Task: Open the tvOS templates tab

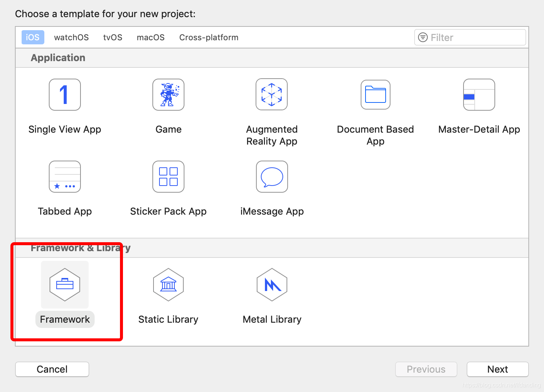Action: [113, 37]
